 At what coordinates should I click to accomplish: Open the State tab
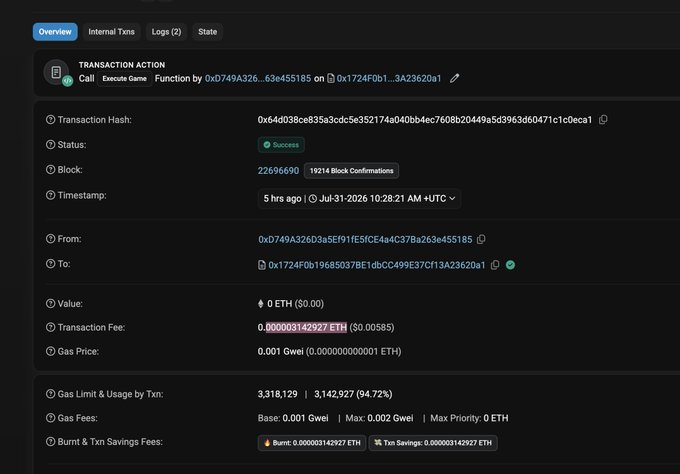(x=207, y=32)
